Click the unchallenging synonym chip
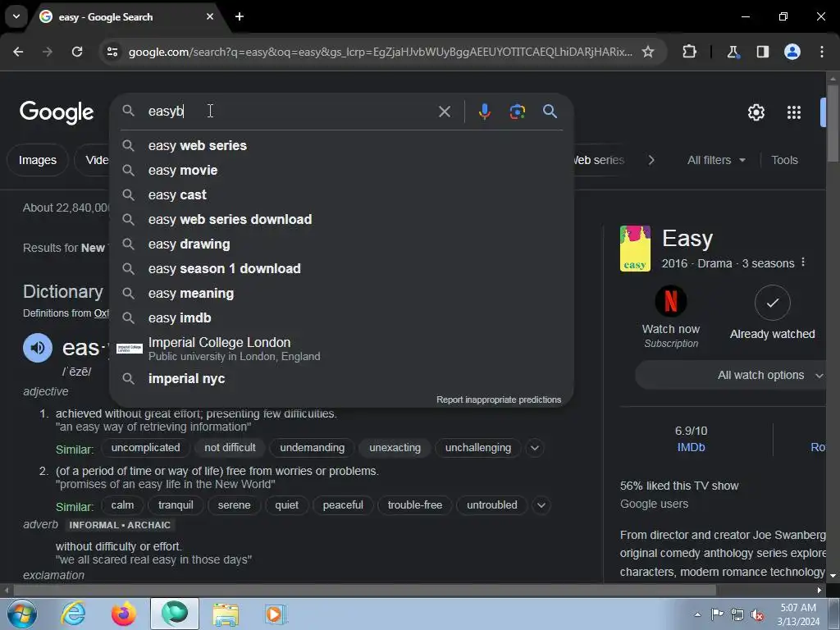This screenshot has height=630, width=840. point(478,447)
